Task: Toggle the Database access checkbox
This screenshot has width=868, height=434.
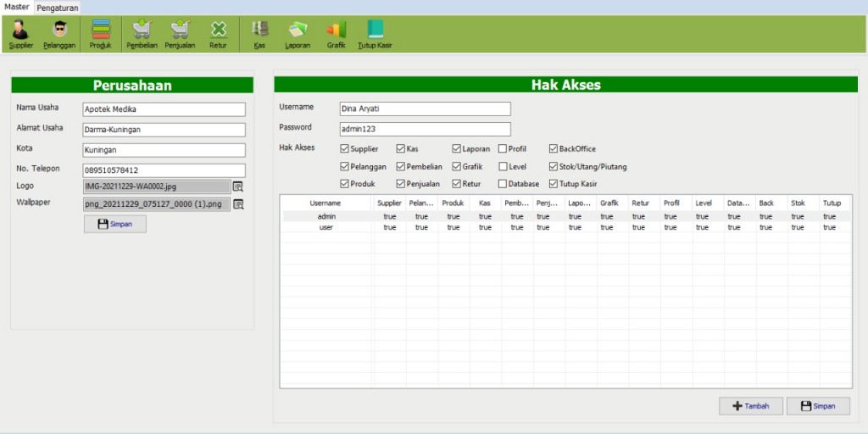Action: pos(503,184)
